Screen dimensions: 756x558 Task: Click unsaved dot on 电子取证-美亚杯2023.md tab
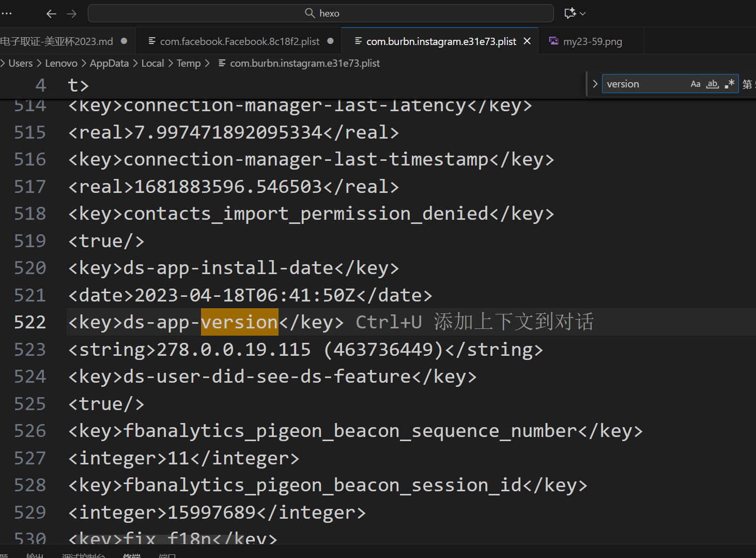pos(124,41)
